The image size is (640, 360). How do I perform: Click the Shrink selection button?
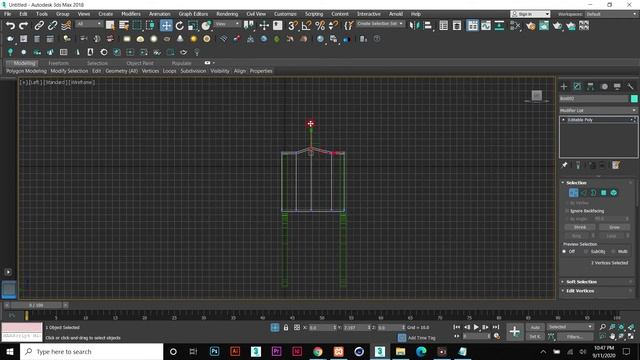click(x=580, y=227)
